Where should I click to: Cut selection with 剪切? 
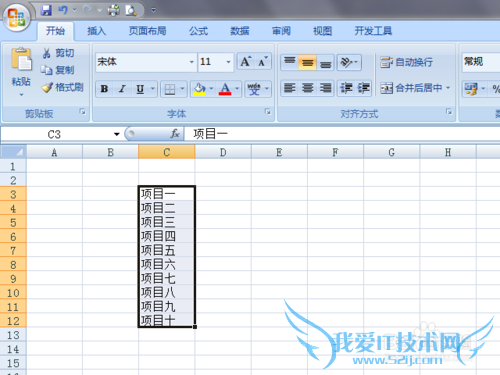click(58, 53)
